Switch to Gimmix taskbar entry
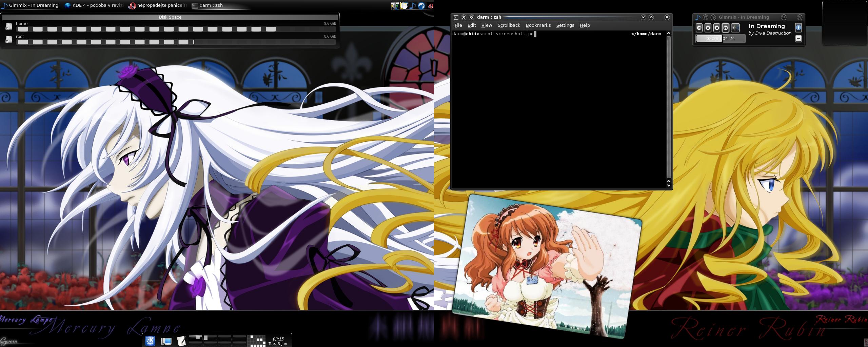 tap(30, 5)
